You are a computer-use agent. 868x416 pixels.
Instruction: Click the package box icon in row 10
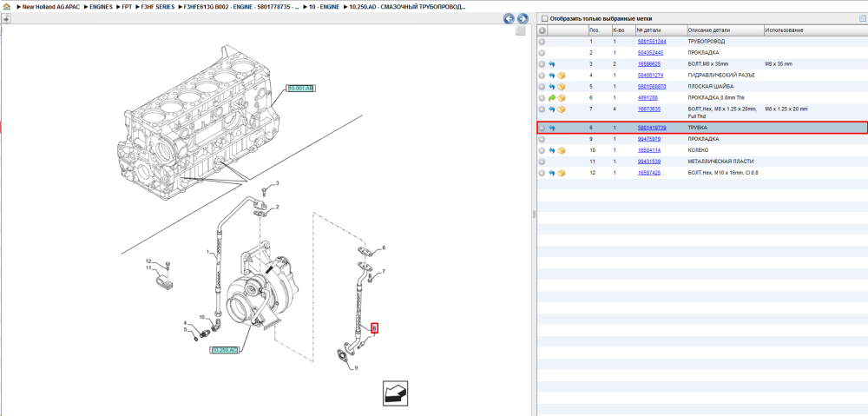[x=562, y=150]
